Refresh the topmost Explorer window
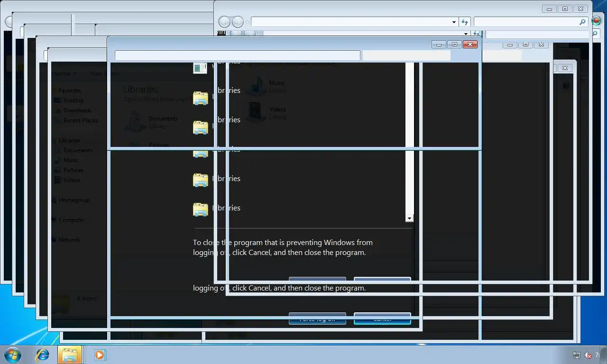Screen dimensions: 607x364 coord(465,22)
